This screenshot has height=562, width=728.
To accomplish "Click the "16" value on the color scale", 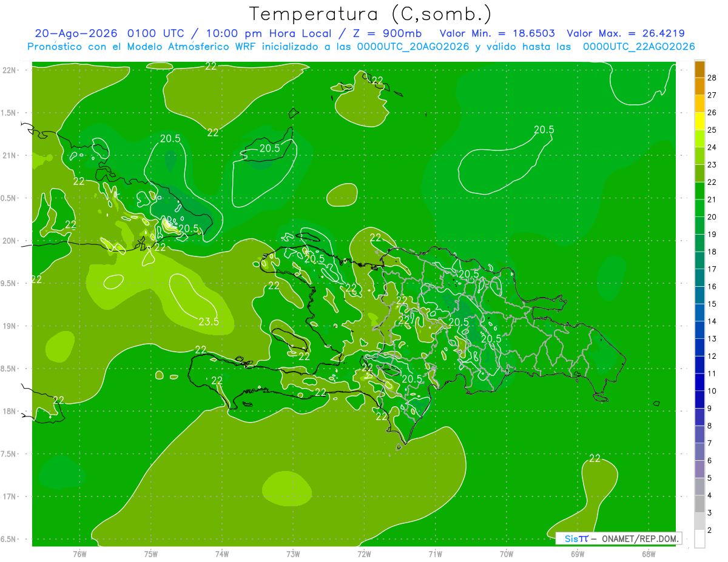I will point(712,287).
